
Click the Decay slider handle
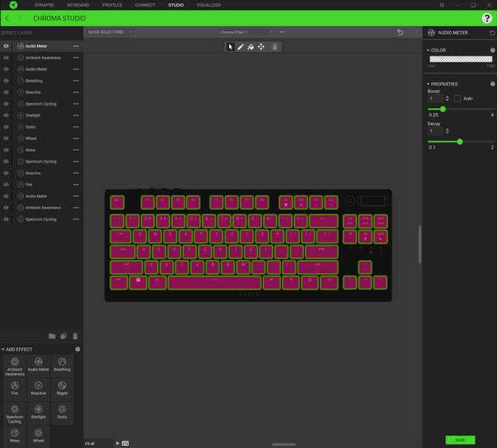pyautogui.click(x=460, y=142)
